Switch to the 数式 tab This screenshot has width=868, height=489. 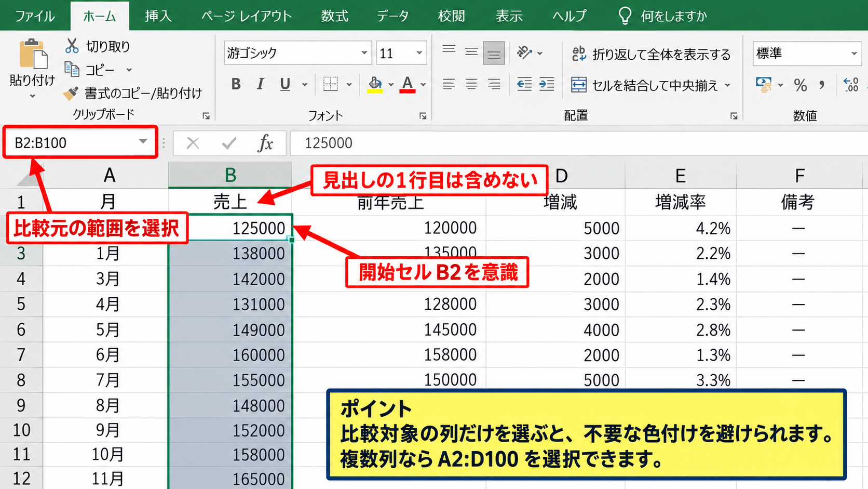(334, 16)
